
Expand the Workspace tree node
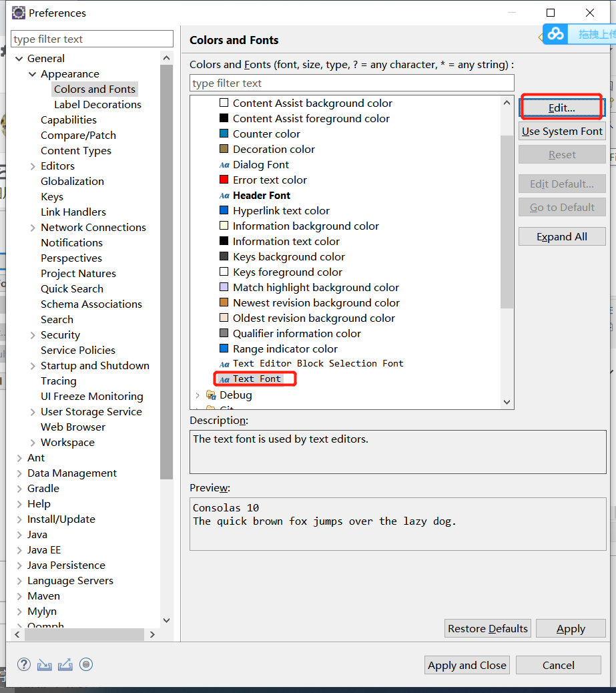coord(32,443)
